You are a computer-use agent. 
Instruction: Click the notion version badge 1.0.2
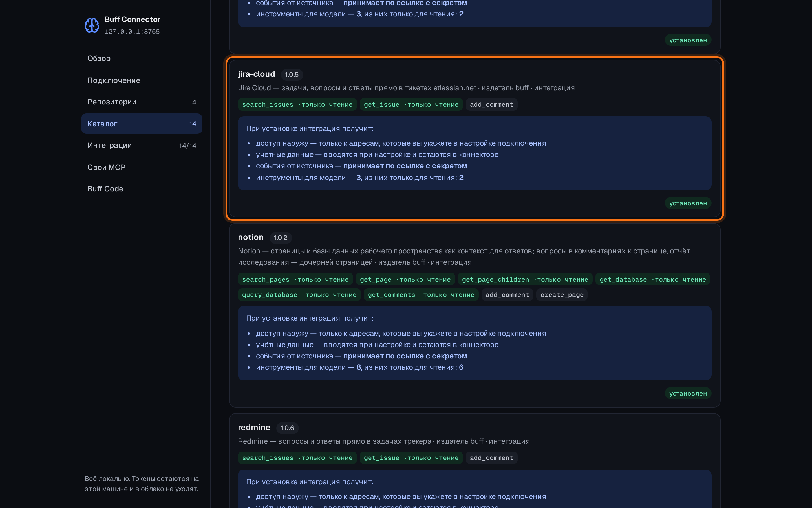click(x=281, y=238)
